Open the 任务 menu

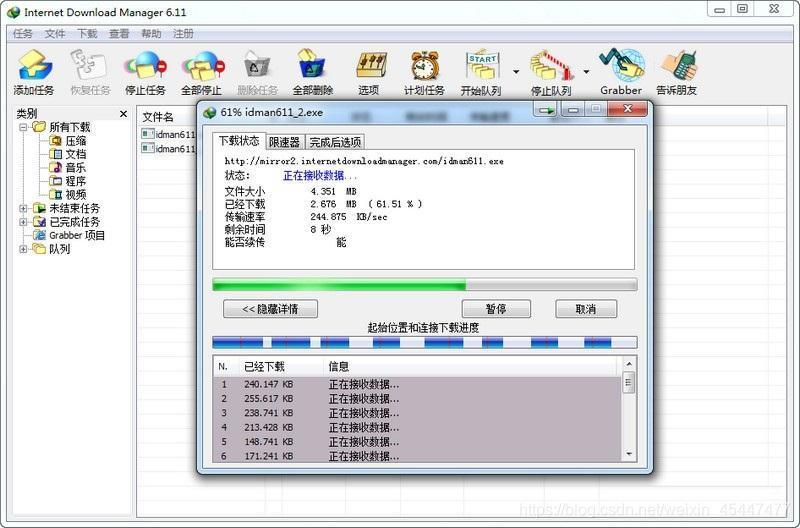pyautogui.click(x=22, y=34)
